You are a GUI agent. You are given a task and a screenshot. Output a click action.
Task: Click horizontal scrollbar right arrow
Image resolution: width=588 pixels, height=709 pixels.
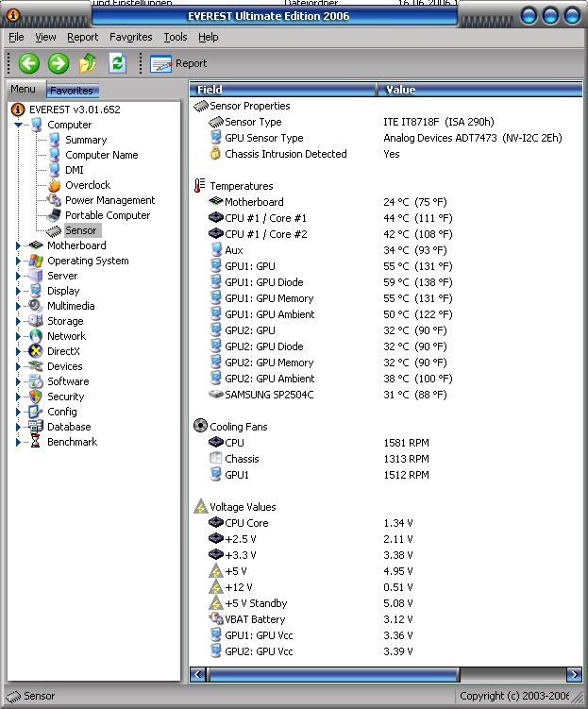coord(574,675)
